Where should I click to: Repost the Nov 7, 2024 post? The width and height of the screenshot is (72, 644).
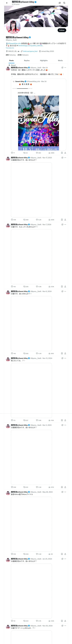click(x=24, y=286)
